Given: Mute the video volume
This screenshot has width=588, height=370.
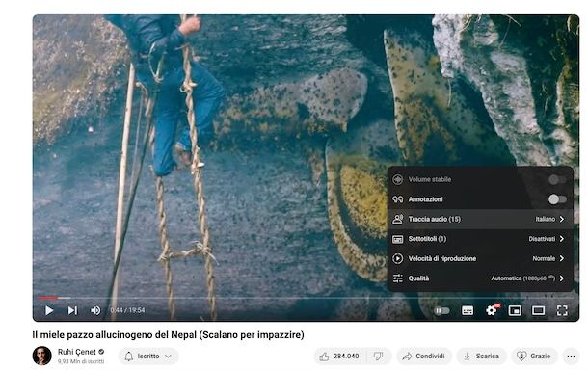Looking at the screenshot, I should coord(95,310).
